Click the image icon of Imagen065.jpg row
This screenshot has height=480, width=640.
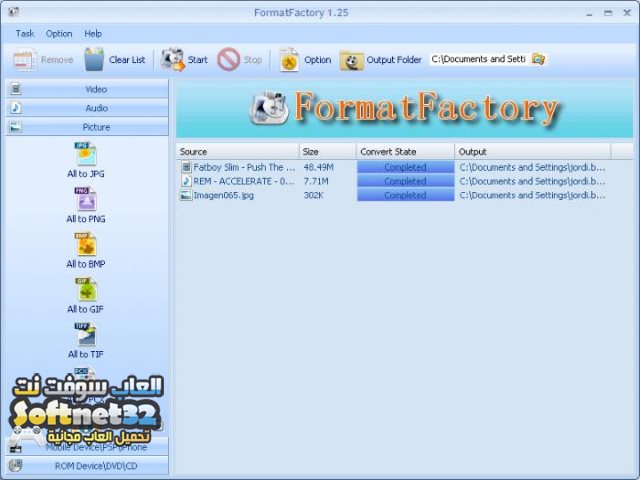(186, 195)
